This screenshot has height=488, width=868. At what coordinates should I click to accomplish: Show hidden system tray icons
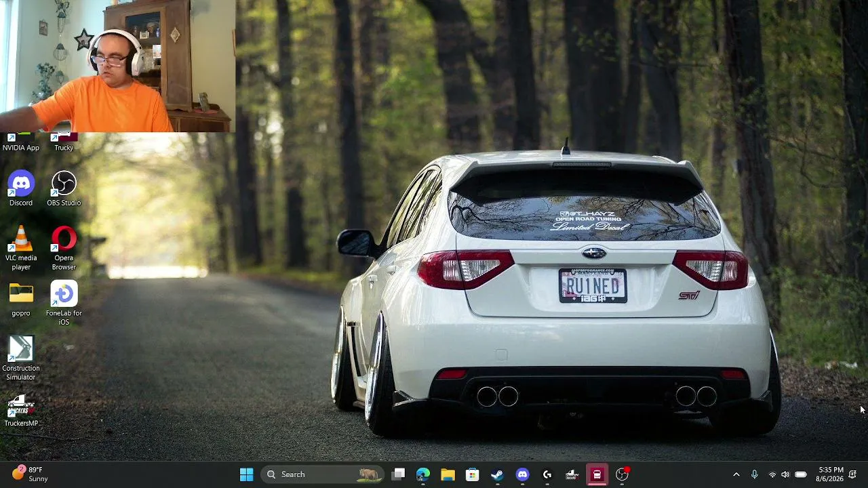click(x=736, y=474)
